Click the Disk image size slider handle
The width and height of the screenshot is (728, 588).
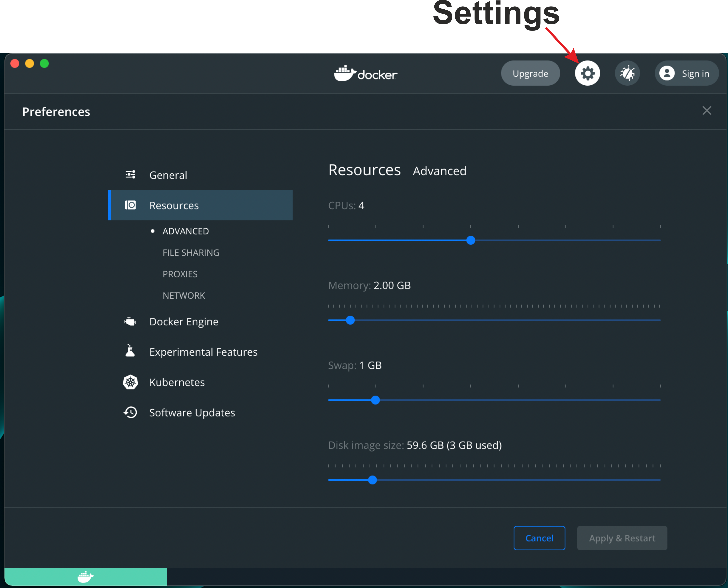(372, 480)
